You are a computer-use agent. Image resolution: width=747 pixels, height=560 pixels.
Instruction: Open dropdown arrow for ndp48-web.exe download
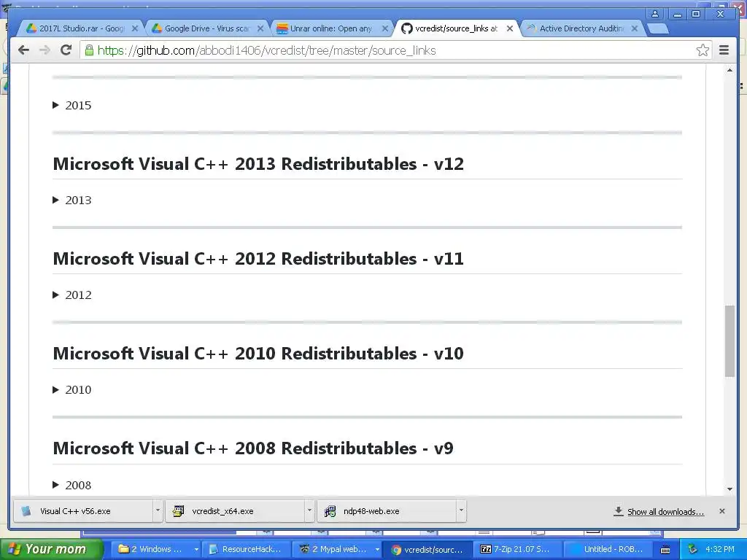(x=461, y=511)
